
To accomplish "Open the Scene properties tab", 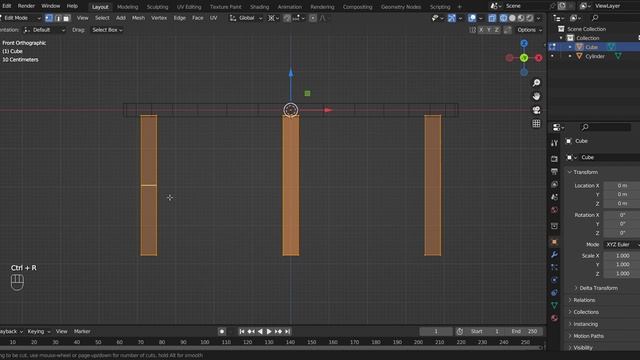I will (554, 197).
